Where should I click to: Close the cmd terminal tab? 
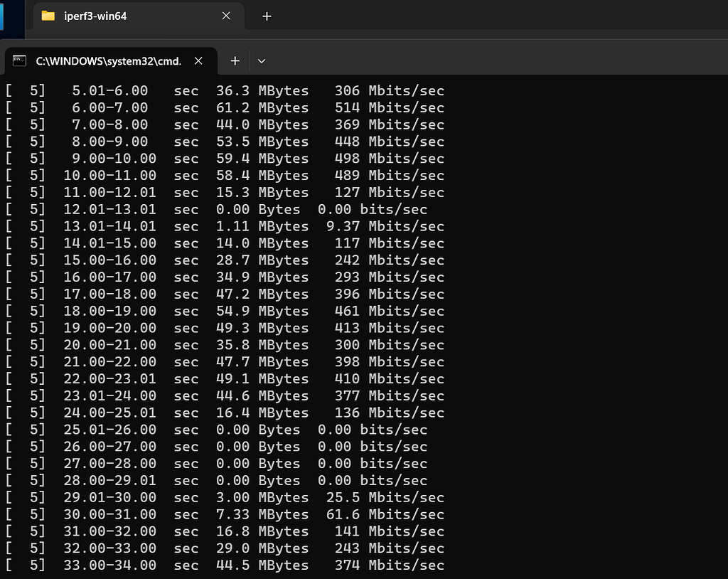(x=198, y=61)
